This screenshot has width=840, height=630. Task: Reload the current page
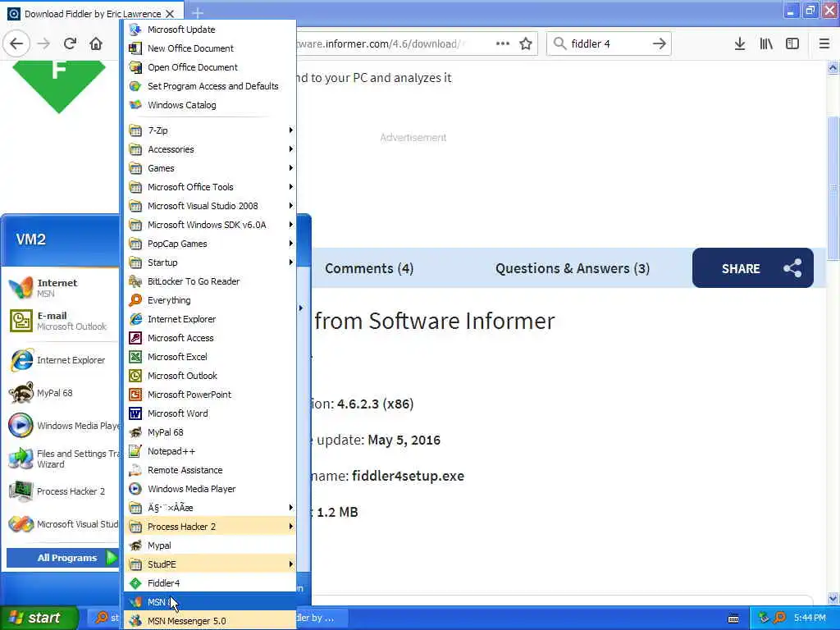coord(70,43)
